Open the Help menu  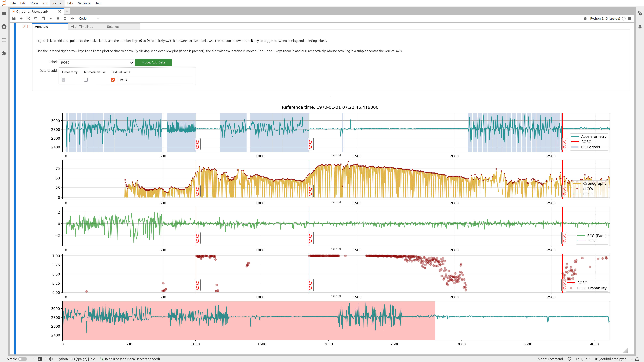pyautogui.click(x=98, y=3)
